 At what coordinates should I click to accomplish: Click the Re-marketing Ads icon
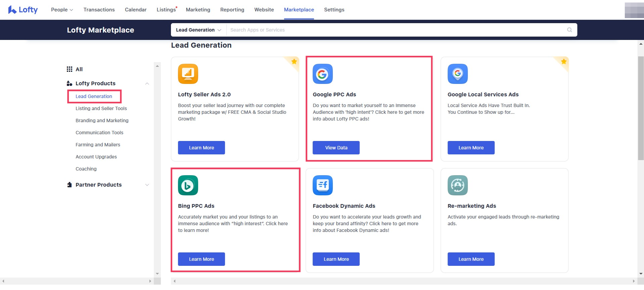[457, 185]
